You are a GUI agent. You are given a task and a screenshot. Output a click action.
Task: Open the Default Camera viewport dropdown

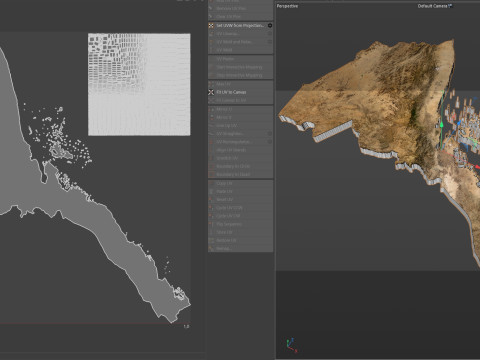coord(435,6)
